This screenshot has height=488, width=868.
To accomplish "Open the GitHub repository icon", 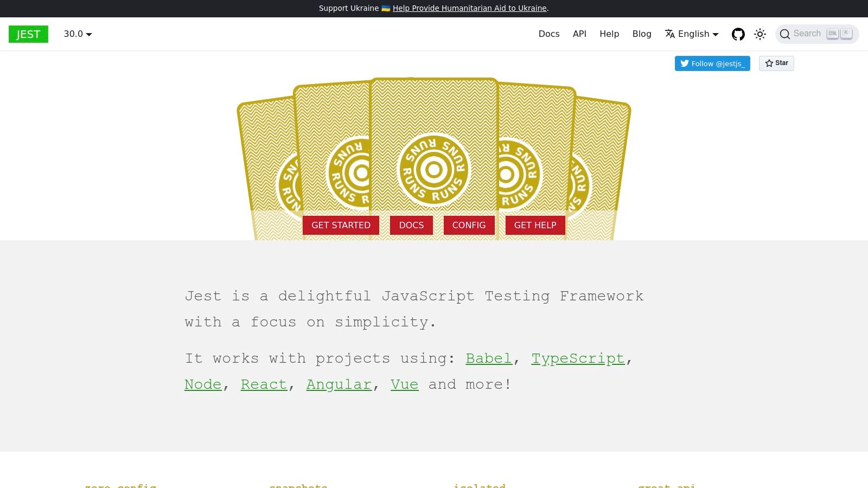I will [x=738, y=34].
